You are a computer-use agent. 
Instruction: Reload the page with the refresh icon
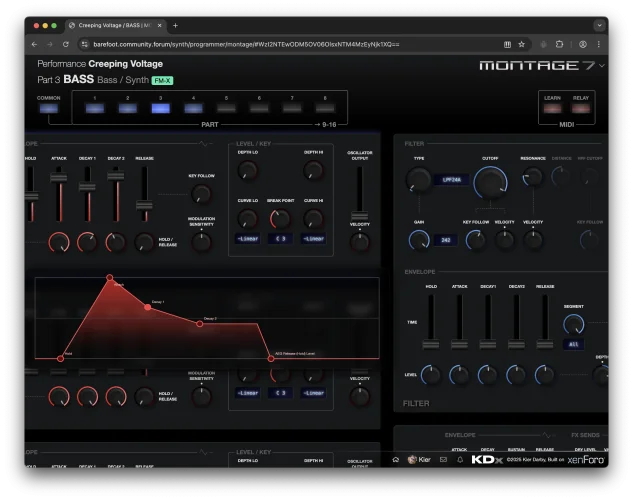[x=66, y=44]
